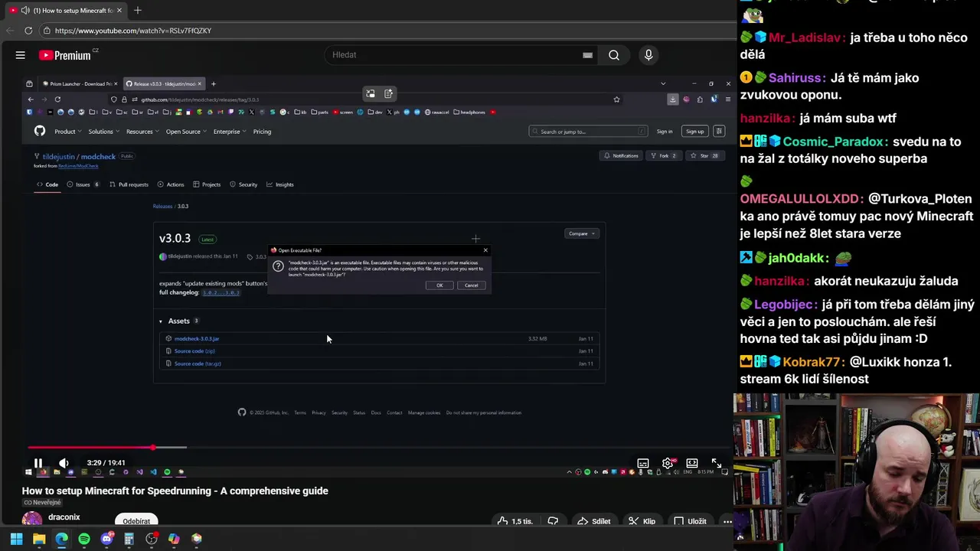Switch to the Insights tab

pos(279,184)
